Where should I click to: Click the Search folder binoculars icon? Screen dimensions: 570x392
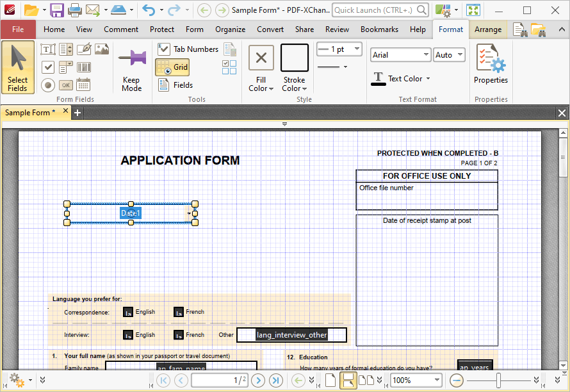539,30
